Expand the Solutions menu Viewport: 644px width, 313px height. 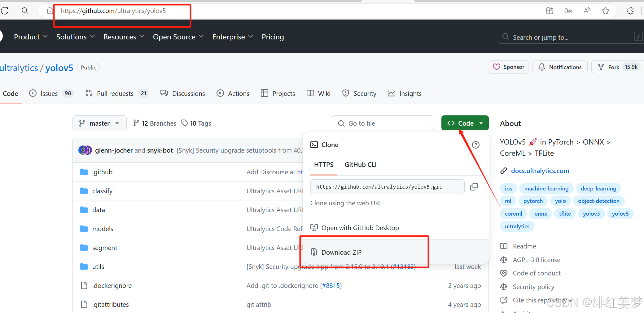click(75, 37)
